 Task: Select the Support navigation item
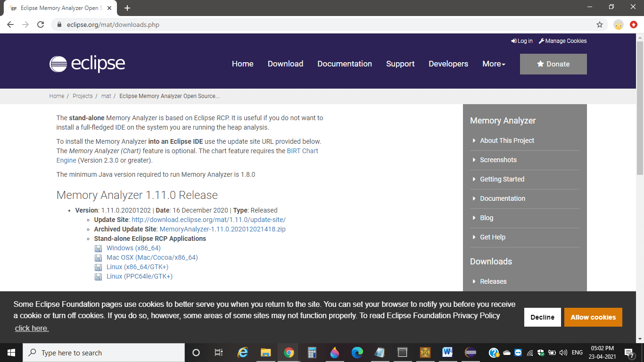pyautogui.click(x=400, y=64)
